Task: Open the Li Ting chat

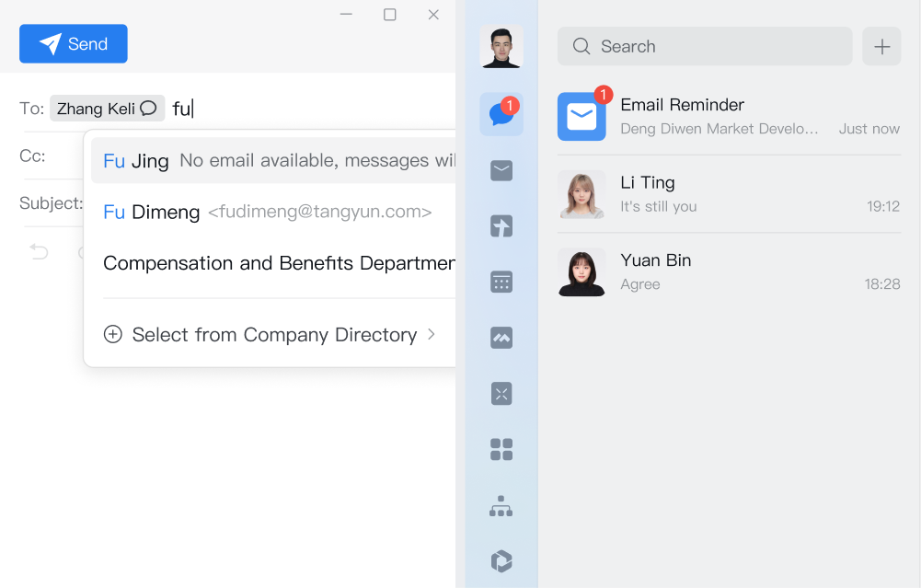Action: point(729,194)
